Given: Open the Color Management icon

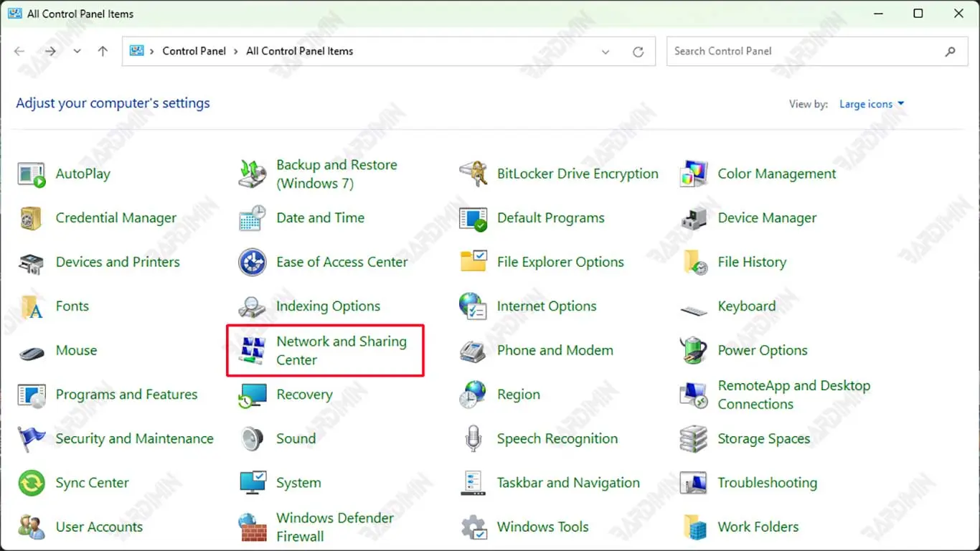Looking at the screenshot, I should [694, 174].
